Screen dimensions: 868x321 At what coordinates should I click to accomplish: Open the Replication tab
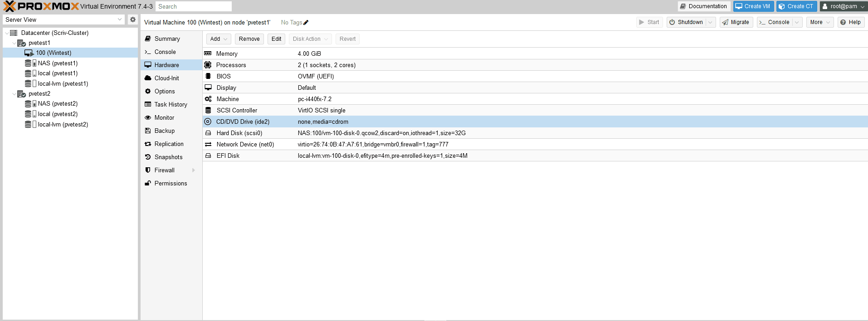(x=171, y=144)
